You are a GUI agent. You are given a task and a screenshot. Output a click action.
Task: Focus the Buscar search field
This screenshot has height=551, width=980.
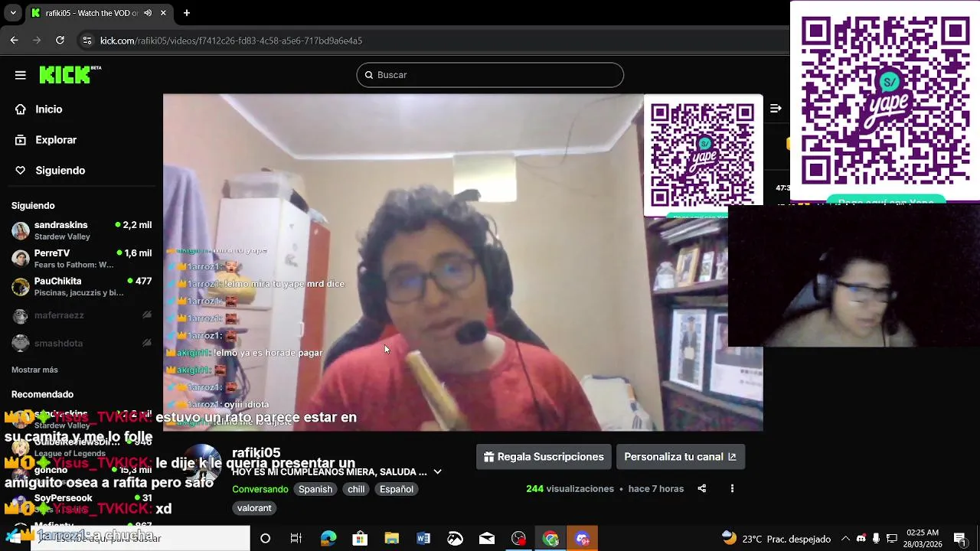pos(490,75)
